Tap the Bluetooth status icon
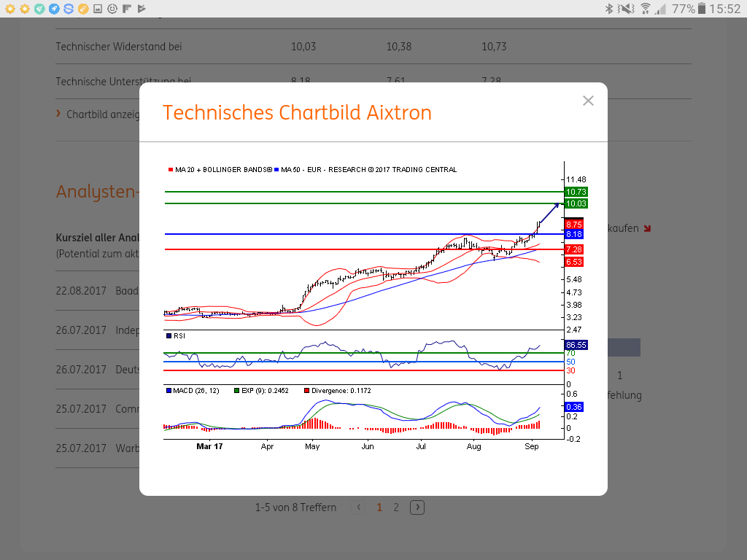 (x=609, y=9)
